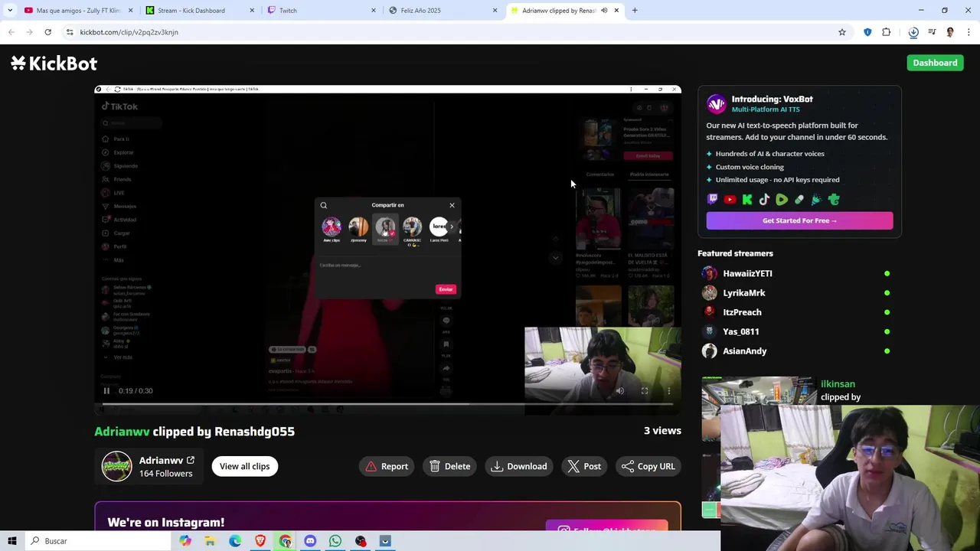Image resolution: width=980 pixels, height=551 pixels.
Task: Click the VoxBot logo icon
Action: pos(716,103)
